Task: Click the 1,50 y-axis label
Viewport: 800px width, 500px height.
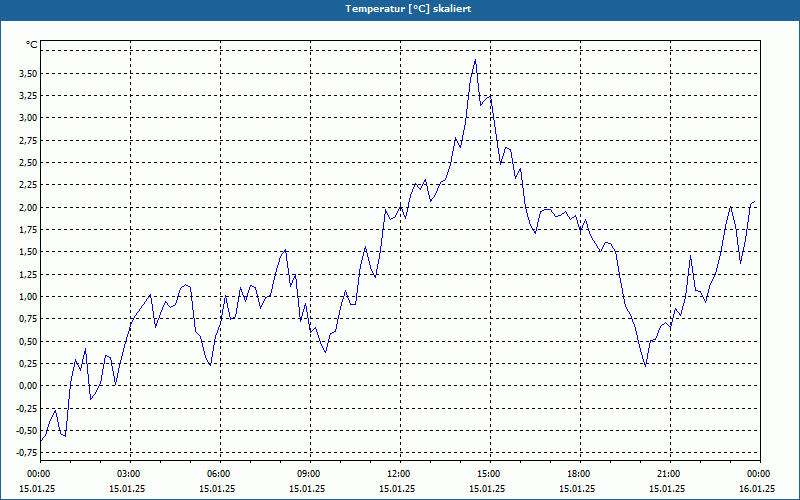Action: [28, 252]
